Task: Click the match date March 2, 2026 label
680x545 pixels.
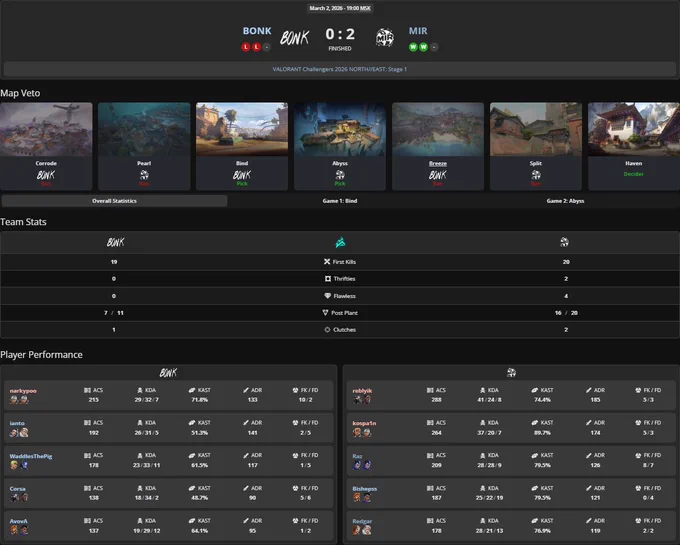Action: pos(340,8)
